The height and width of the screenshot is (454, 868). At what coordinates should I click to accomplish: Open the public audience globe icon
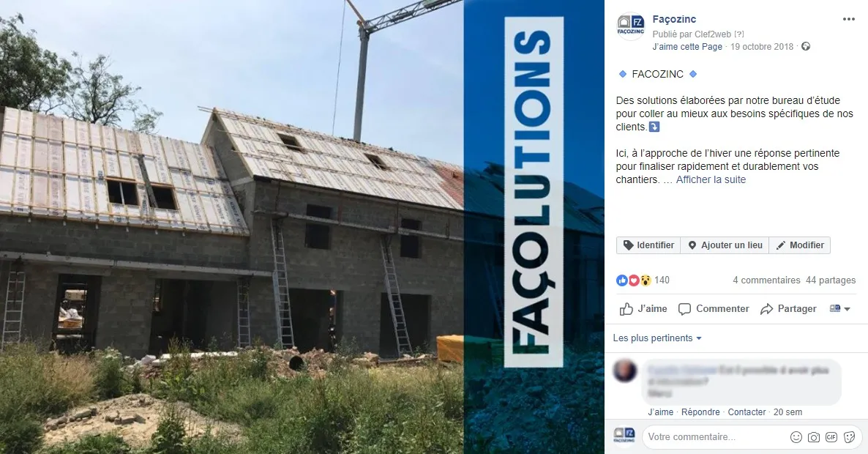pos(806,47)
